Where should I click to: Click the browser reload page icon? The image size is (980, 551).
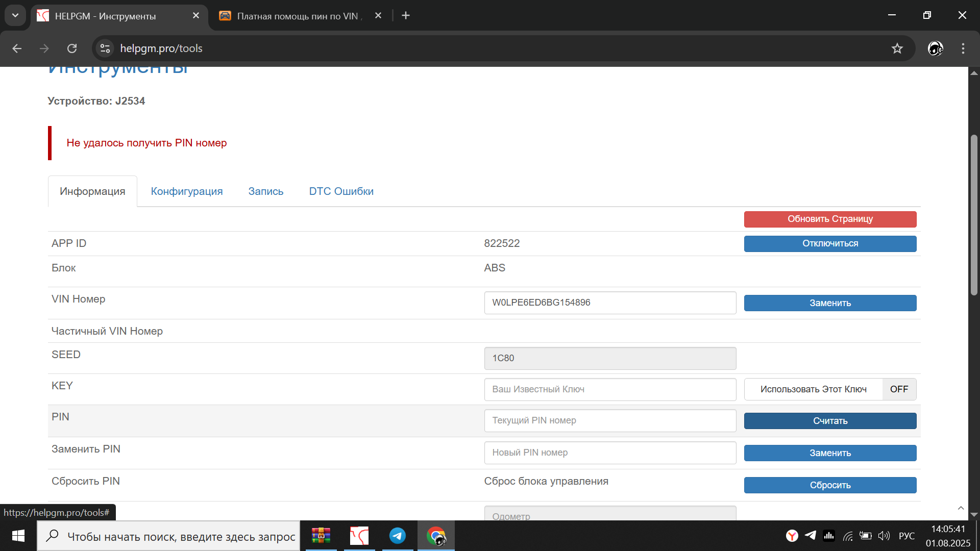coord(72,48)
